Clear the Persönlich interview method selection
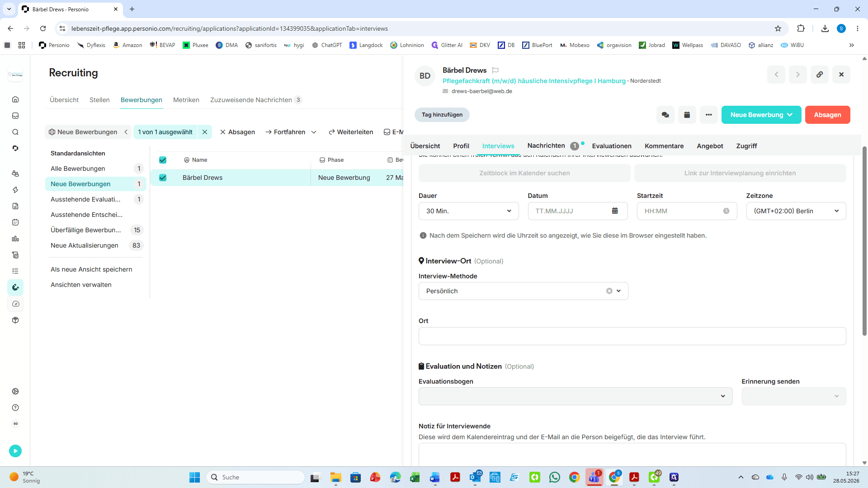 (x=609, y=291)
